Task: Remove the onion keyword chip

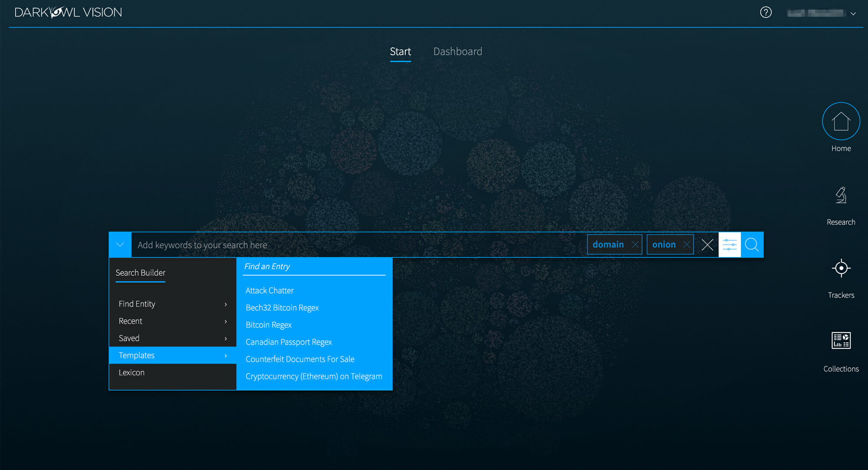Action: pos(687,244)
